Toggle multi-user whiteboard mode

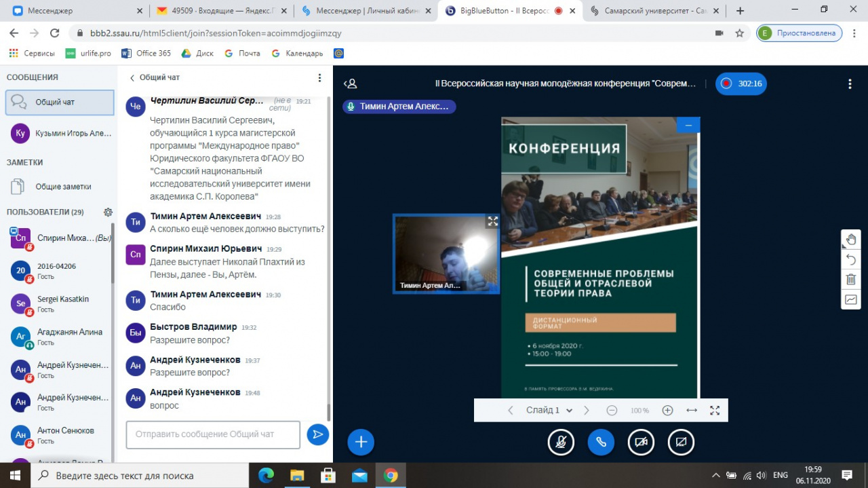(851, 299)
